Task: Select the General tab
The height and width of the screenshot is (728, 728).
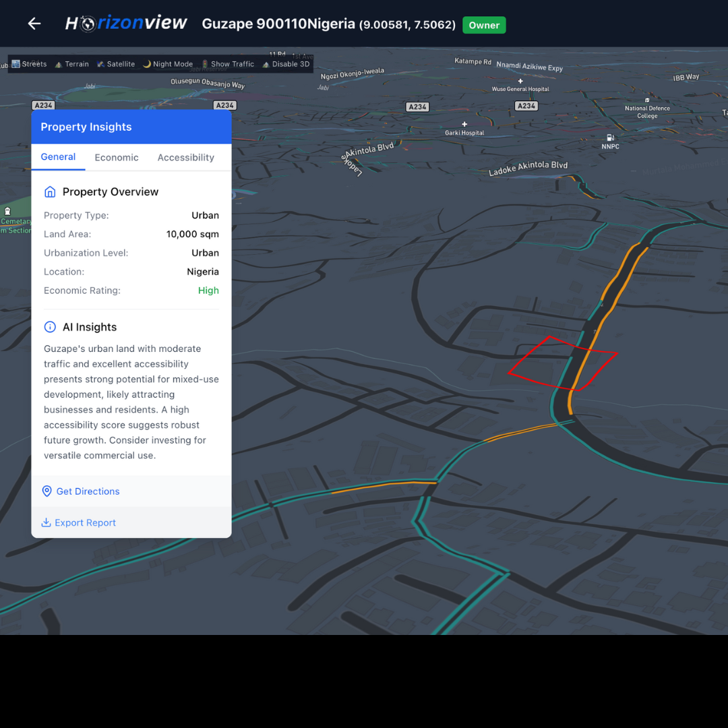Action: [58, 157]
